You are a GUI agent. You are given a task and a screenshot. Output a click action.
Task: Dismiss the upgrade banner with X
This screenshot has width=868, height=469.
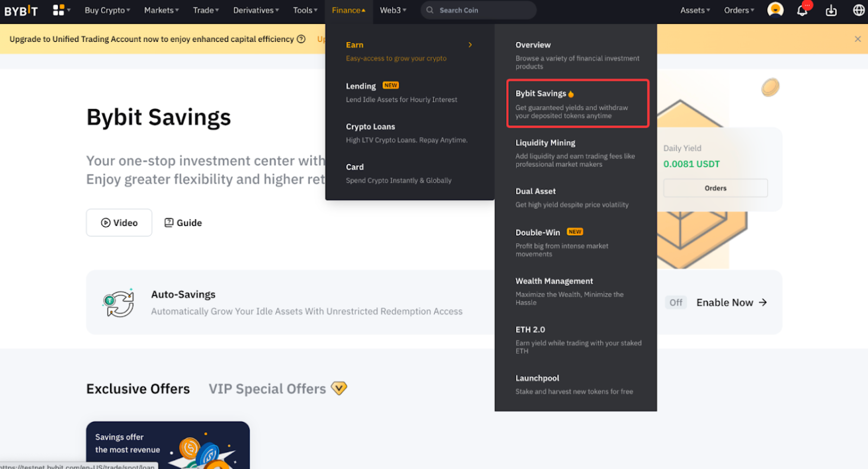click(858, 39)
